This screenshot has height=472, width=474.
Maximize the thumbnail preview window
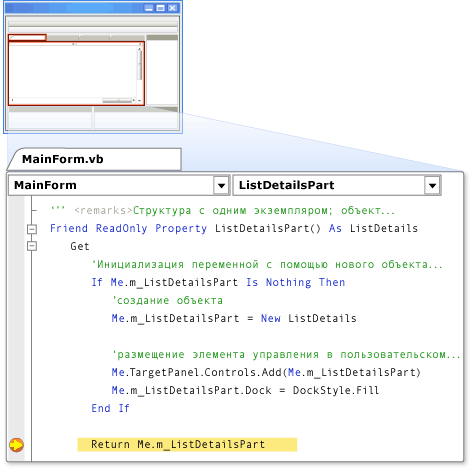(161, 8)
